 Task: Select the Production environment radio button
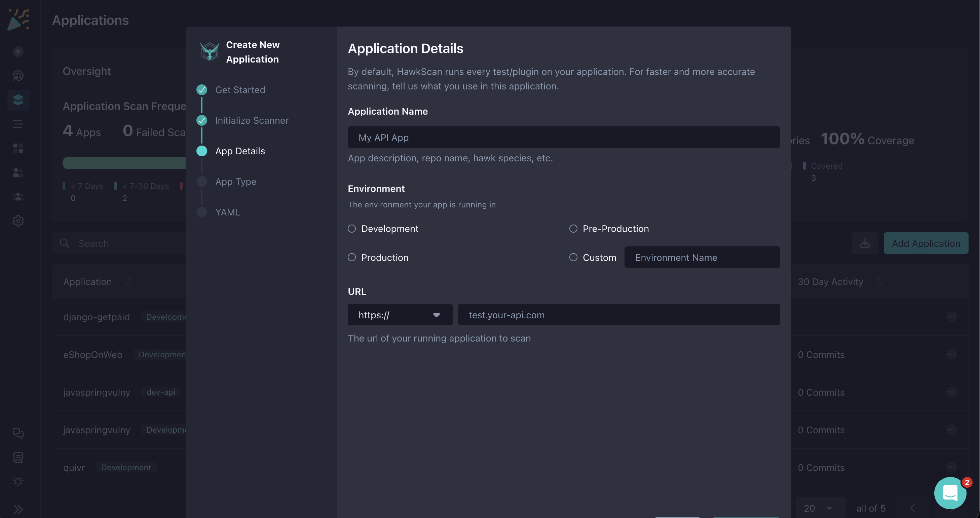pyautogui.click(x=351, y=257)
